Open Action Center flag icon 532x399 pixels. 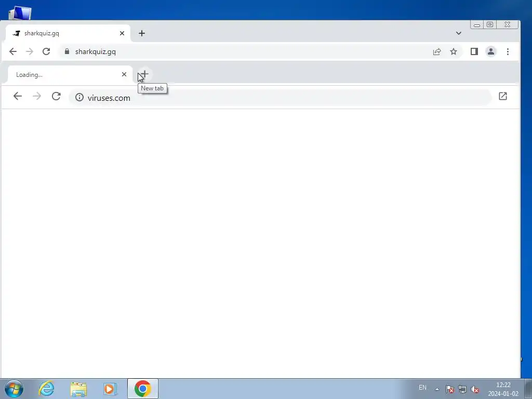pos(450,389)
